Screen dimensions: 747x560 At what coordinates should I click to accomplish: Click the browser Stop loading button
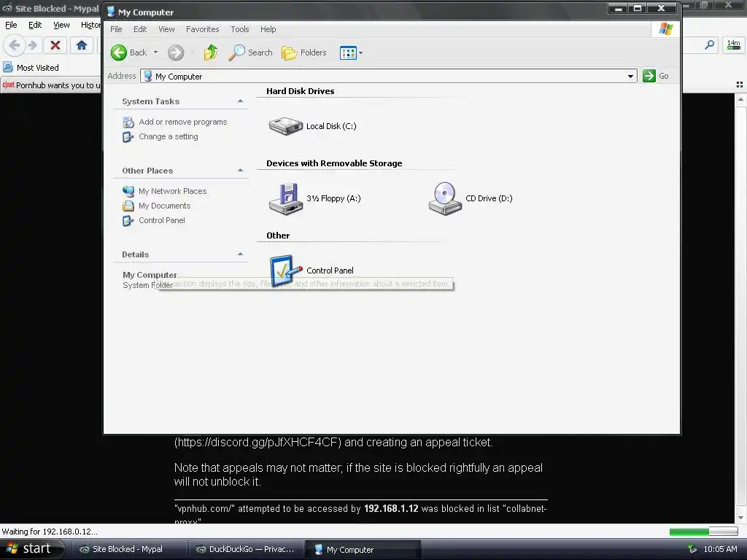(x=55, y=45)
